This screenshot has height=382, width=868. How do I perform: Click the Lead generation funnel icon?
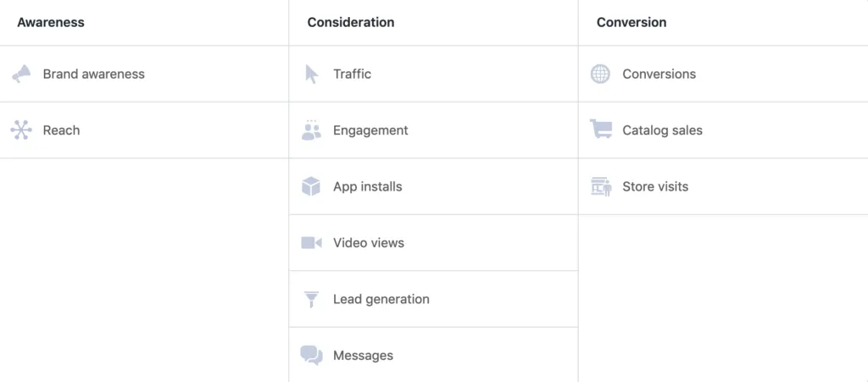pyautogui.click(x=311, y=299)
